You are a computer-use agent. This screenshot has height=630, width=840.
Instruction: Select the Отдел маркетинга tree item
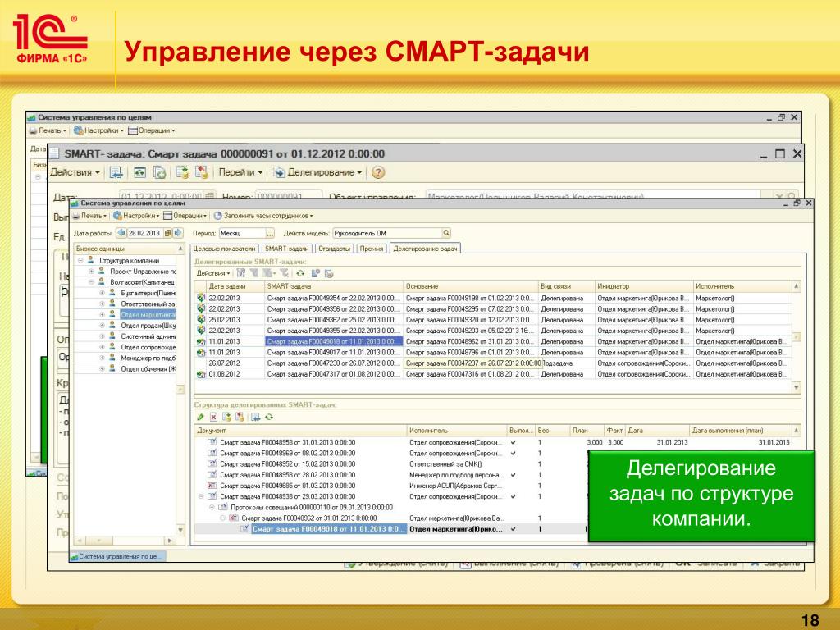click(148, 314)
